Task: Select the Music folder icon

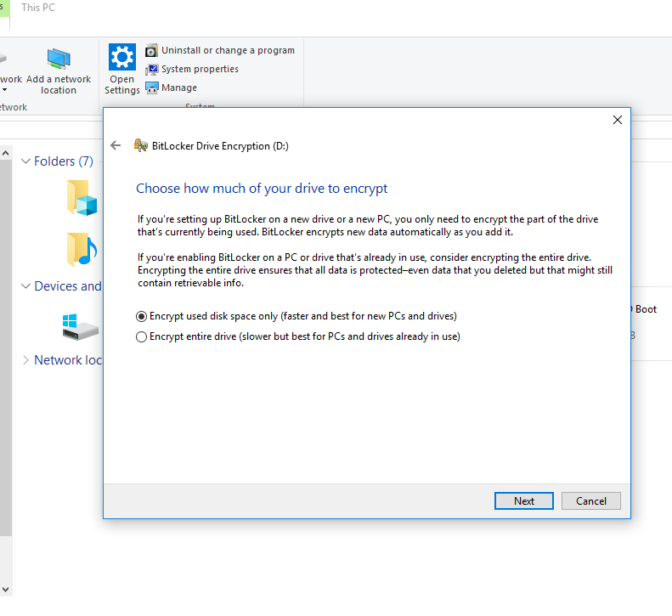Action: [82, 250]
